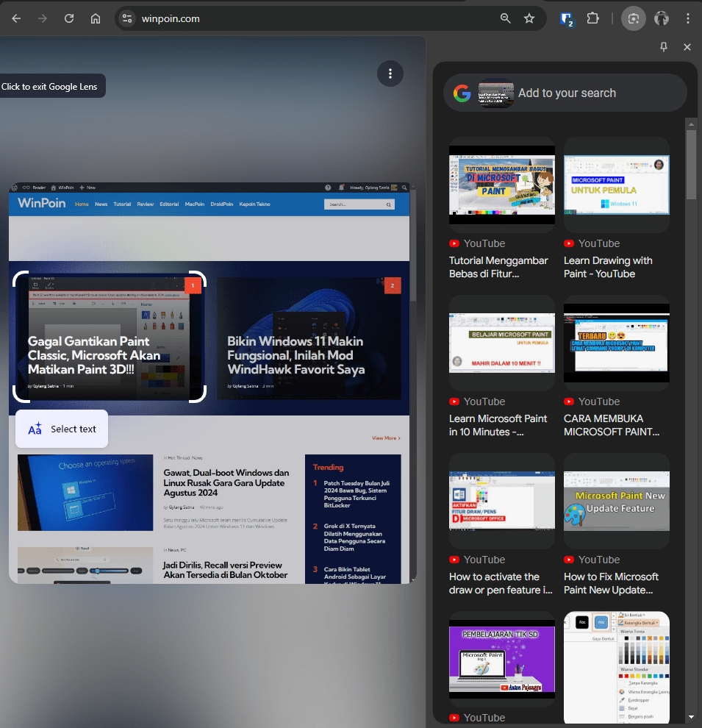Viewport: 702px width, 728px height.
Task: Open Lens overlay more options menu
Action: tap(390, 74)
